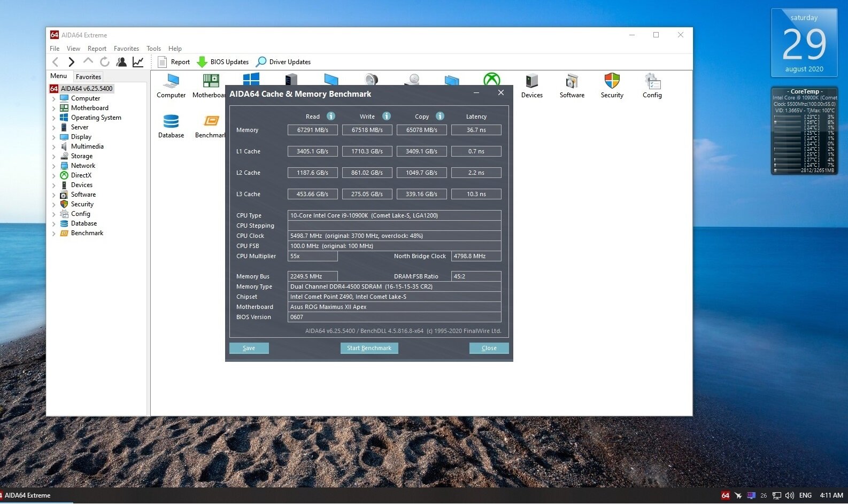Image resolution: width=848 pixels, height=504 pixels.
Task: Click the Memory Bus 2249.5 MHz field
Action: [x=313, y=276]
